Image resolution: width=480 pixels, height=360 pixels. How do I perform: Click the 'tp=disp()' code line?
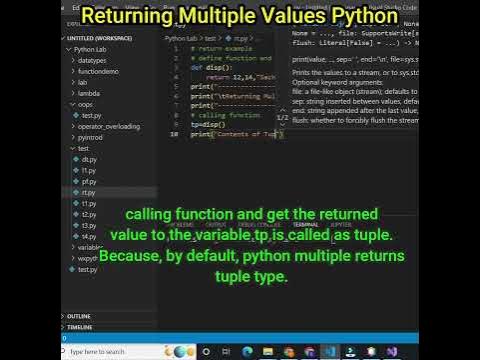click(208, 125)
